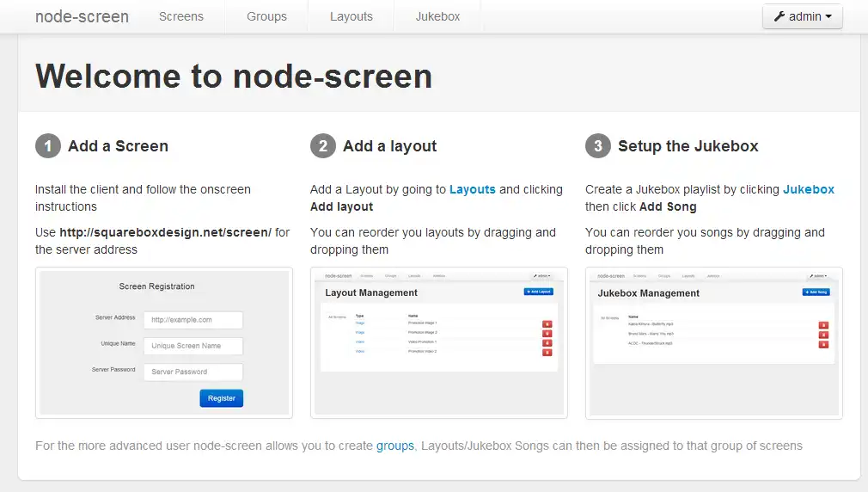This screenshot has height=492, width=868.
Task: Click red delete icon for Promotion Image 1
Action: [x=547, y=323]
